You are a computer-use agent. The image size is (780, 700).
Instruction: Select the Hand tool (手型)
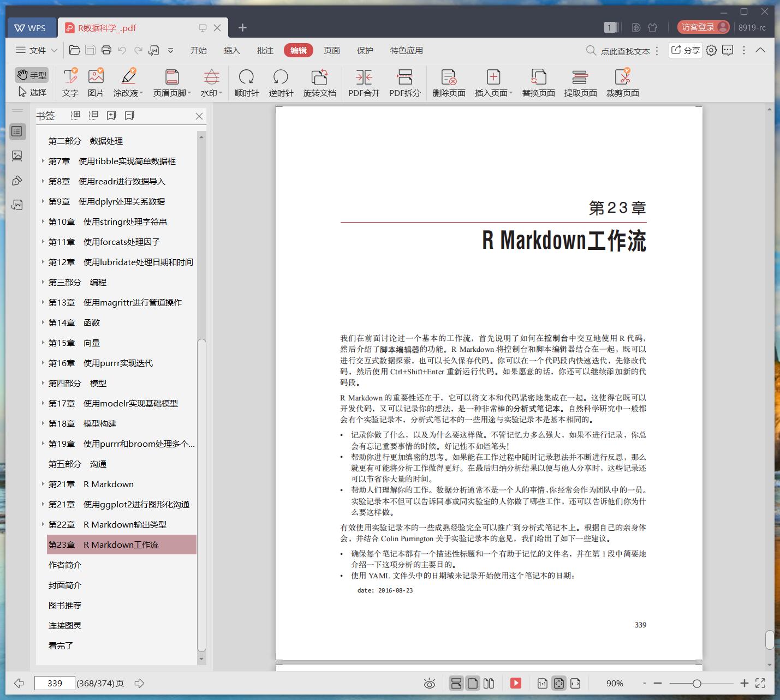coord(32,75)
